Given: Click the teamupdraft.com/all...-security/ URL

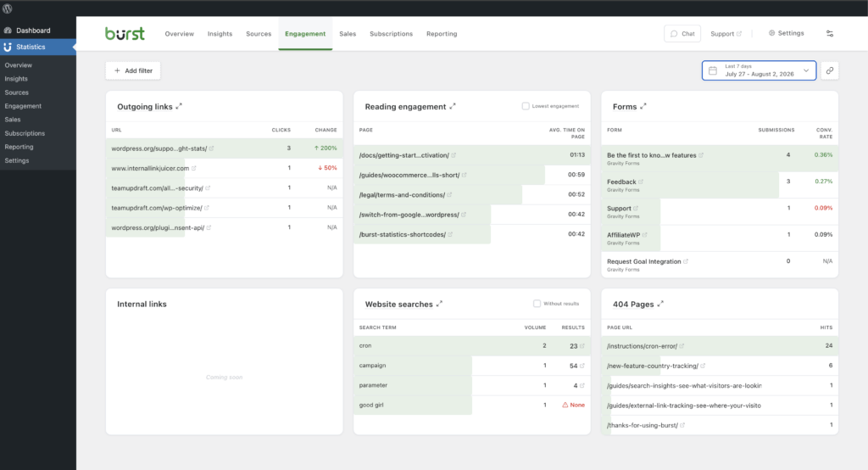Looking at the screenshot, I should pos(157,187).
